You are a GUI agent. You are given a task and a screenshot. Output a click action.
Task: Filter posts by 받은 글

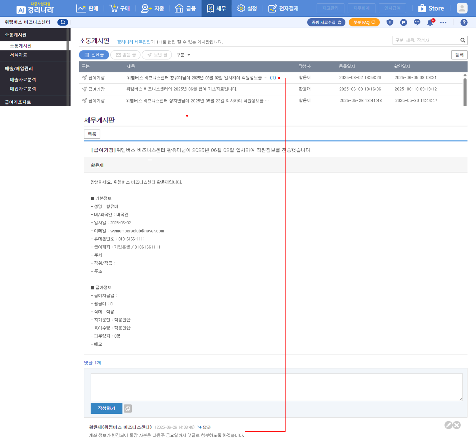click(125, 55)
